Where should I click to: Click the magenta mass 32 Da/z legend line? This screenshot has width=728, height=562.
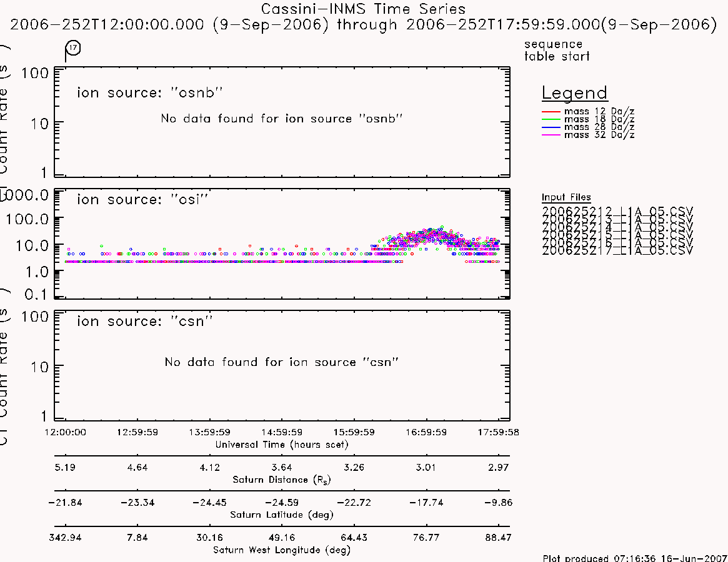(x=551, y=136)
